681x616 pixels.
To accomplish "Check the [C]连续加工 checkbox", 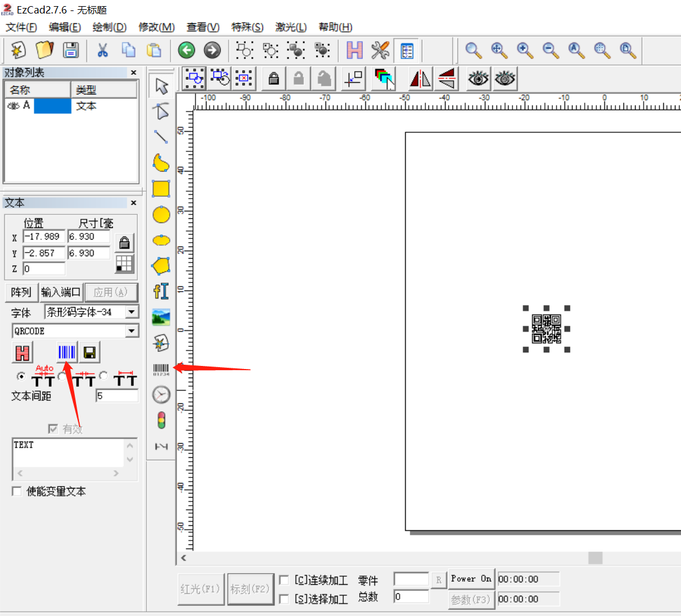I will [284, 580].
